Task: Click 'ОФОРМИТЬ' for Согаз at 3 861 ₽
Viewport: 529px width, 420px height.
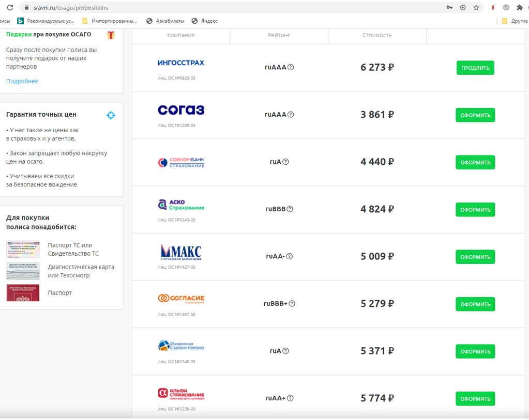Action: point(475,115)
